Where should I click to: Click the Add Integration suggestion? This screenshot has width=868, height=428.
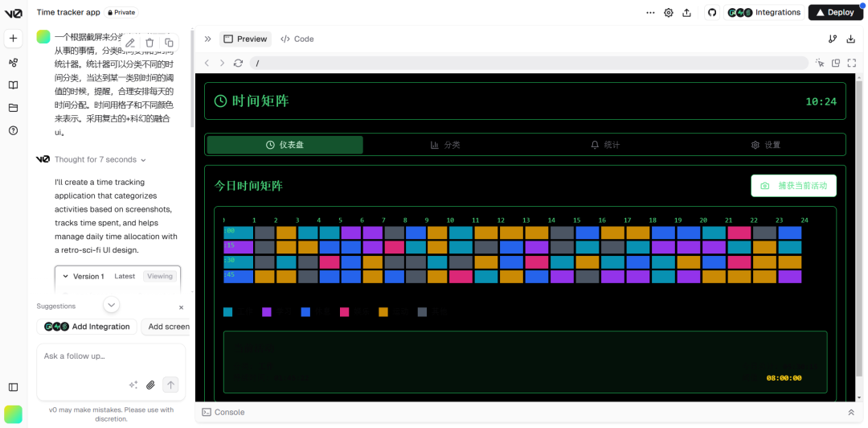pyautogui.click(x=87, y=327)
